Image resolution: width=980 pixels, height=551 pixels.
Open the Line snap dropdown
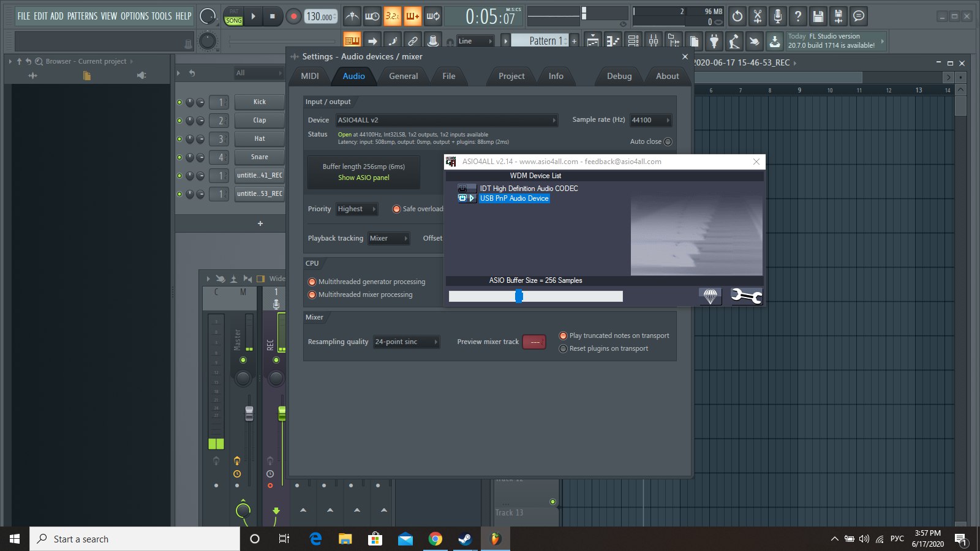point(475,41)
